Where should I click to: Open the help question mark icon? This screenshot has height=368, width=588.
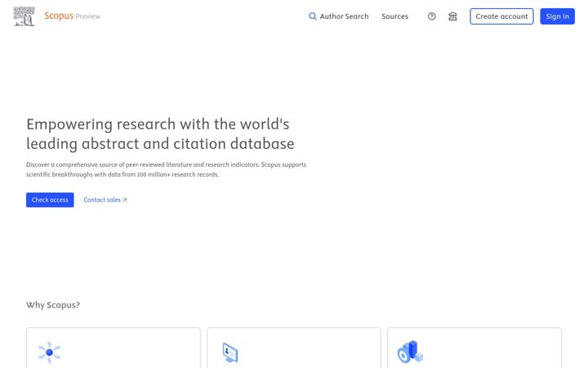click(x=432, y=16)
